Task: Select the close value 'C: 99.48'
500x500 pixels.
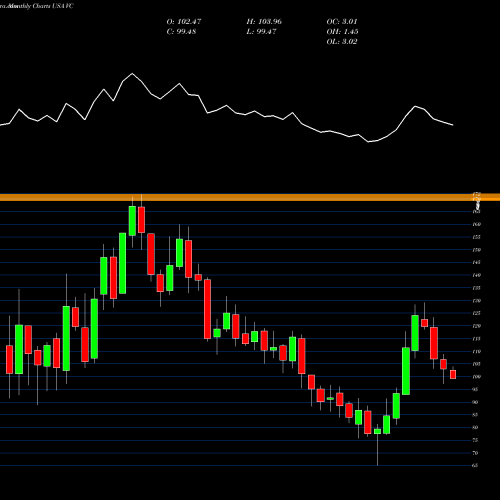Action: [181, 32]
